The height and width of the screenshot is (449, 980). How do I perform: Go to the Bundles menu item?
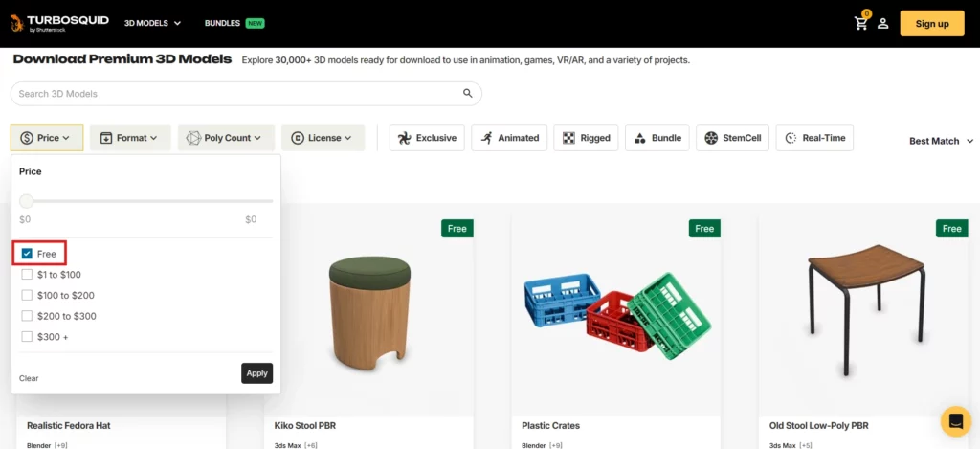222,23
